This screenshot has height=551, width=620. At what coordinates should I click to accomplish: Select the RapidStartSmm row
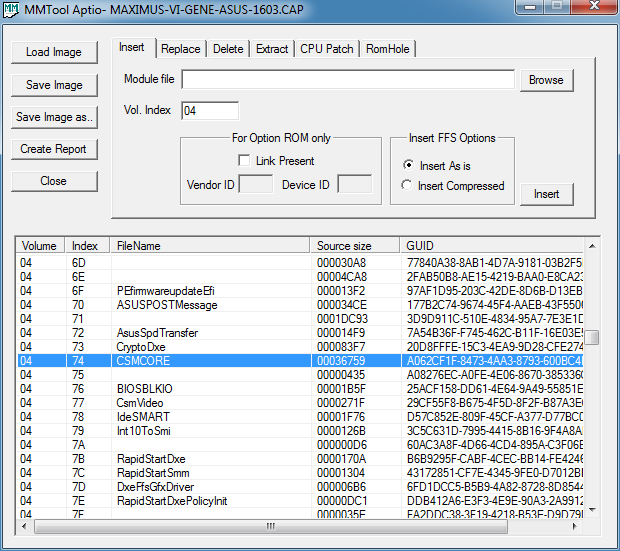[301, 473]
